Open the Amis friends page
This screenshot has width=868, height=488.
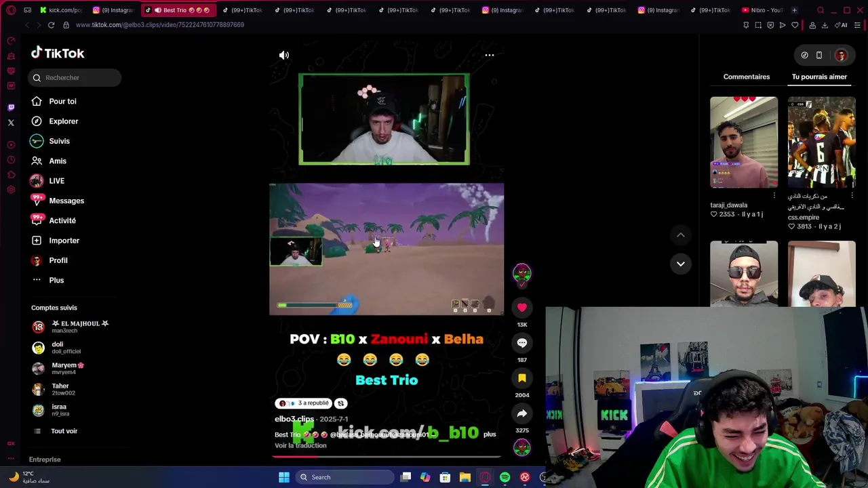click(x=57, y=161)
